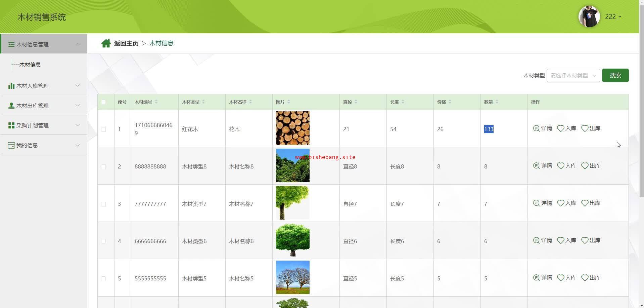This screenshot has height=308, width=644.
Task: Sort by 数量 column arrows
Action: coord(497,102)
